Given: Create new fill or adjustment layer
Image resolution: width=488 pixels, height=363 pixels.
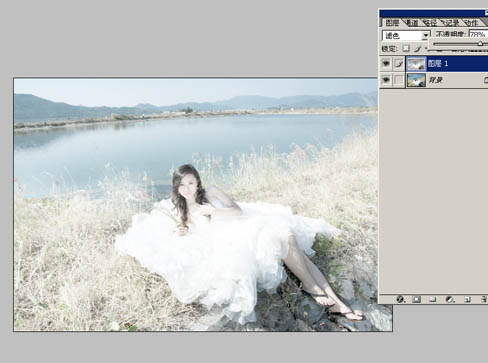Looking at the screenshot, I should (x=450, y=299).
